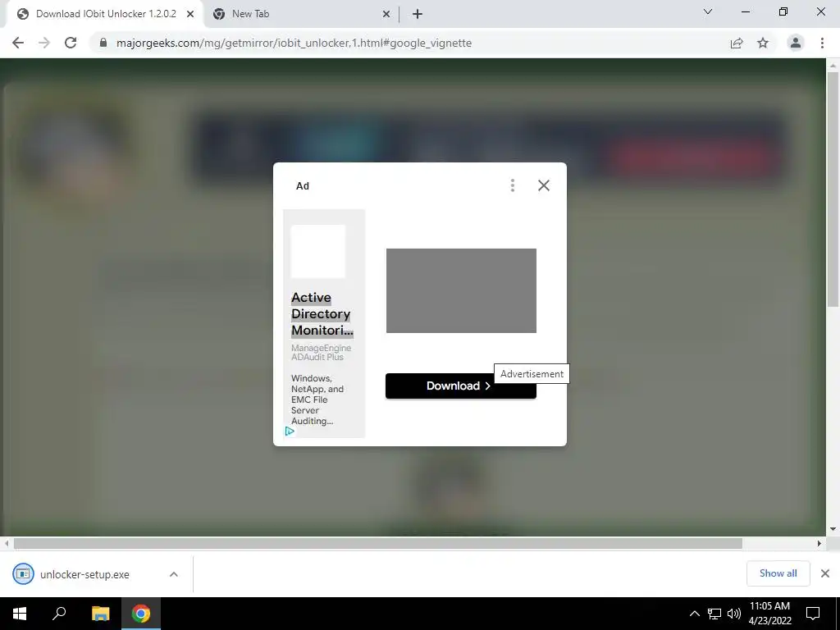Click the browser forward arrow
Screen dimensions: 840x630
tap(44, 43)
